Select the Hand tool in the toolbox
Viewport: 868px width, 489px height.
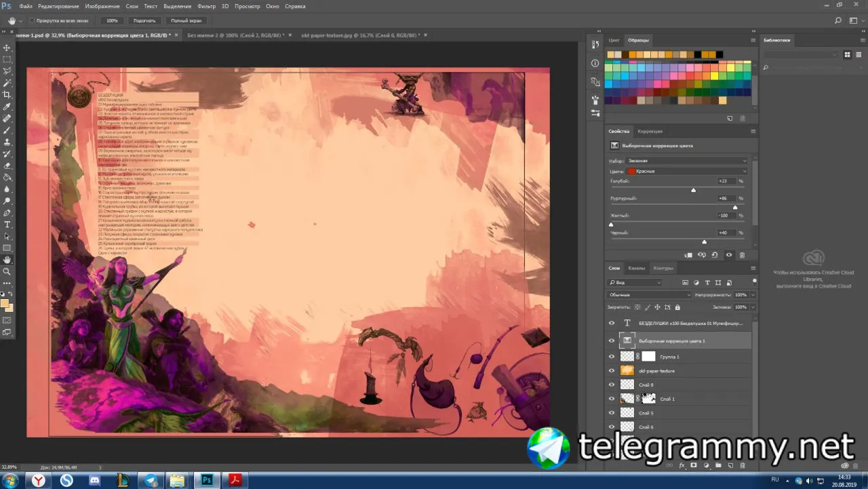[7, 259]
